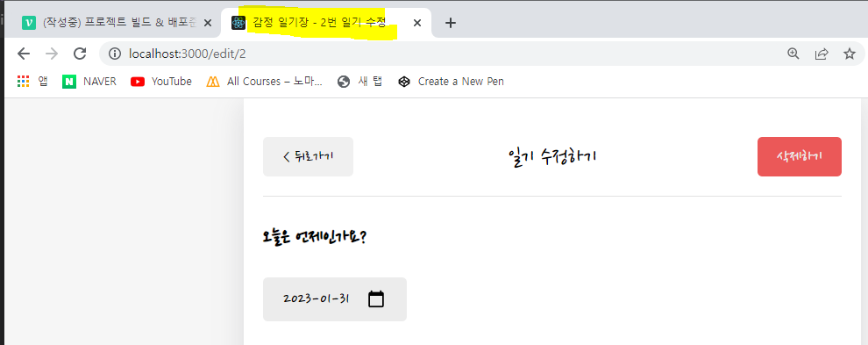Viewport: 868px width, 345px height.
Task: Open the zoom magnifier in address bar
Action: (x=793, y=54)
